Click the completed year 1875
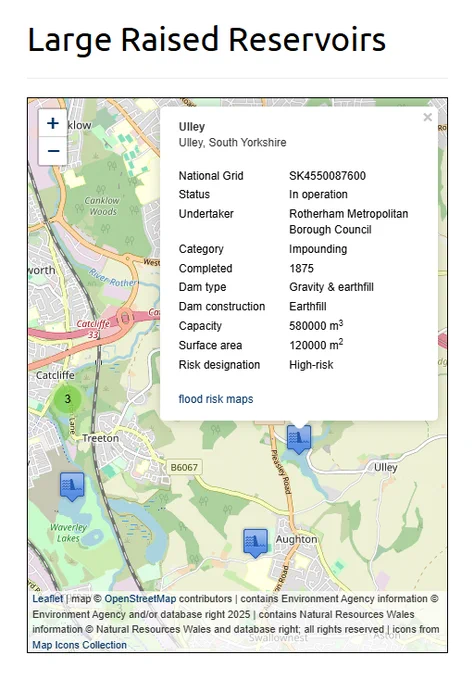The width and height of the screenshot is (474, 680). 301,268
